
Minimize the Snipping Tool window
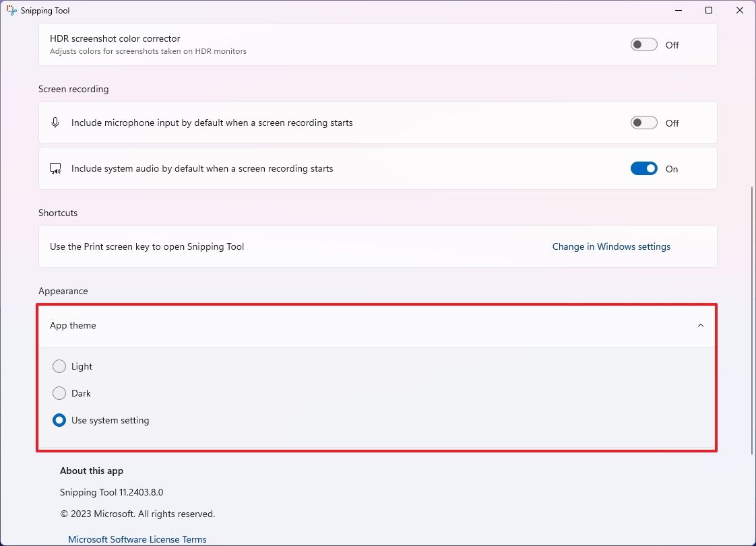click(x=678, y=10)
